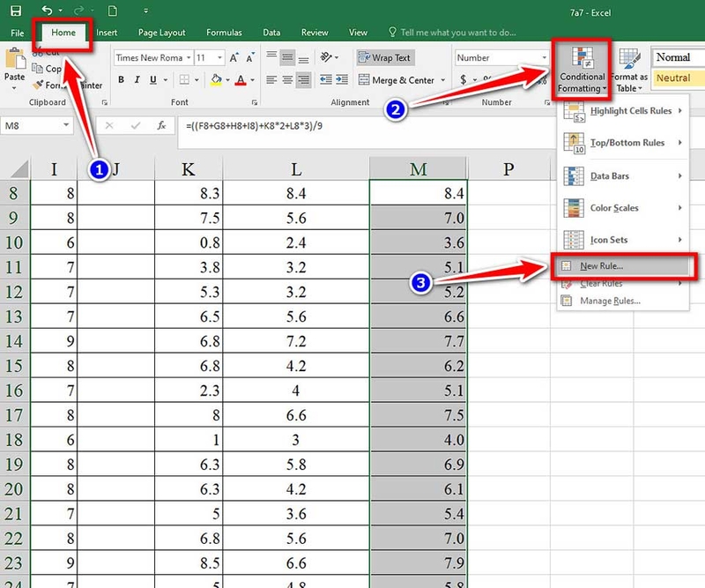This screenshot has width=705, height=588.
Task: Toggle bold formatting
Action: [121, 80]
